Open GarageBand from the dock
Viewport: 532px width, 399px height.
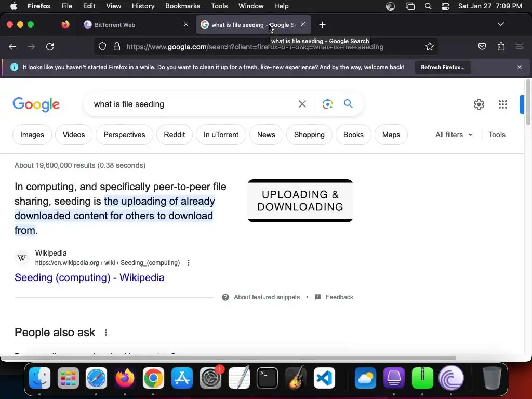(x=296, y=377)
